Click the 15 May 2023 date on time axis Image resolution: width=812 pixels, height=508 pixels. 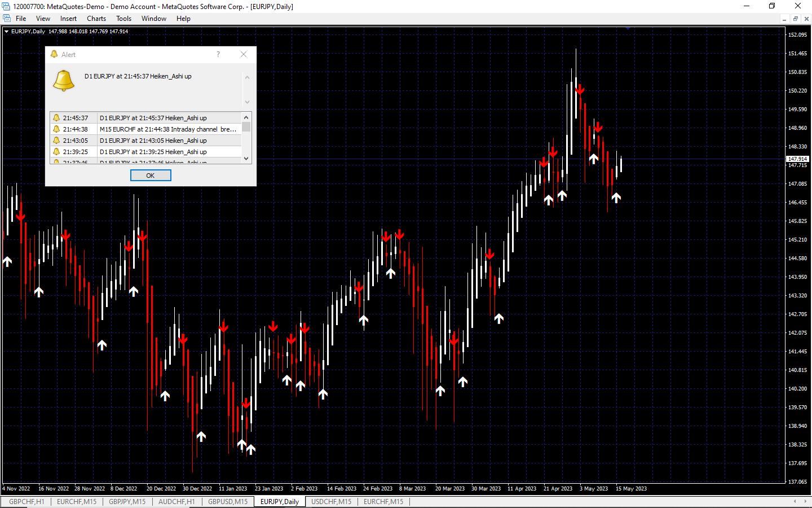(x=631, y=489)
